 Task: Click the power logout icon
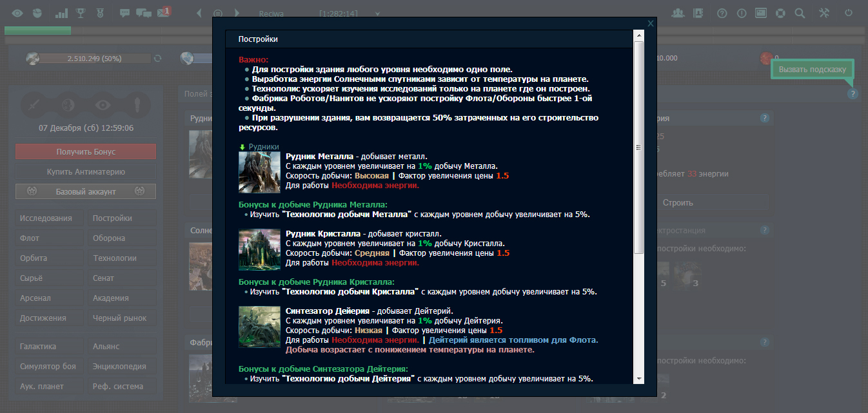(x=848, y=13)
